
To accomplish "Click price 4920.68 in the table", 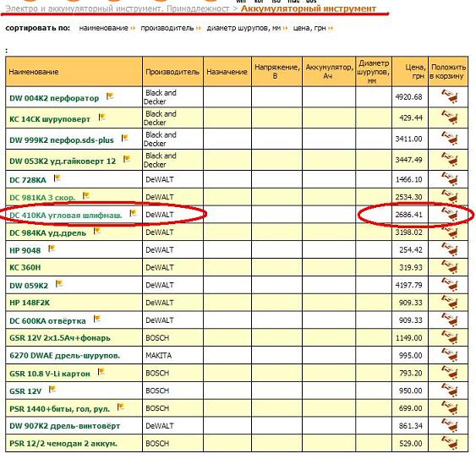I will (408, 97).
